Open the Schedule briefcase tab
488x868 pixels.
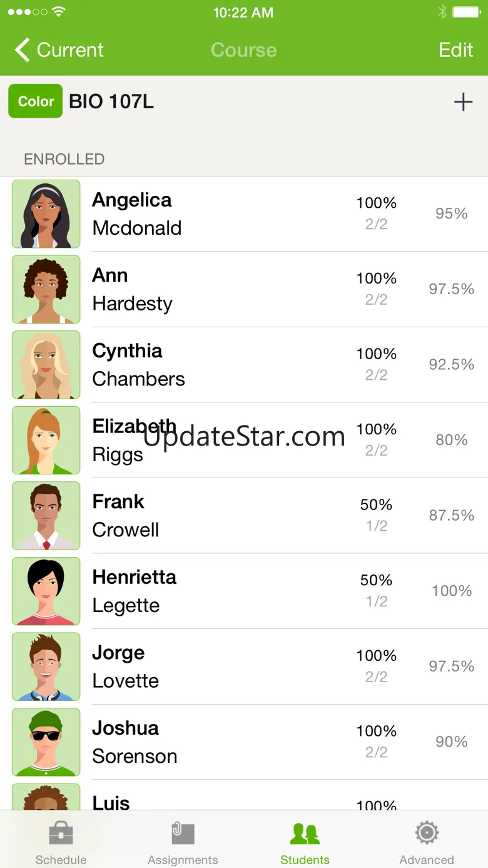(61, 842)
